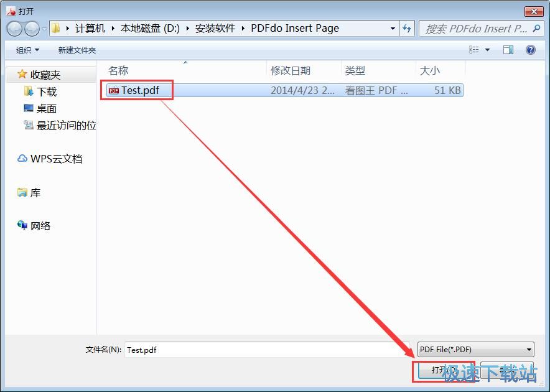This screenshot has height=392, width=550.
Task: Open the PDF File(*.PDF) file type dropdown
Action: 475,349
